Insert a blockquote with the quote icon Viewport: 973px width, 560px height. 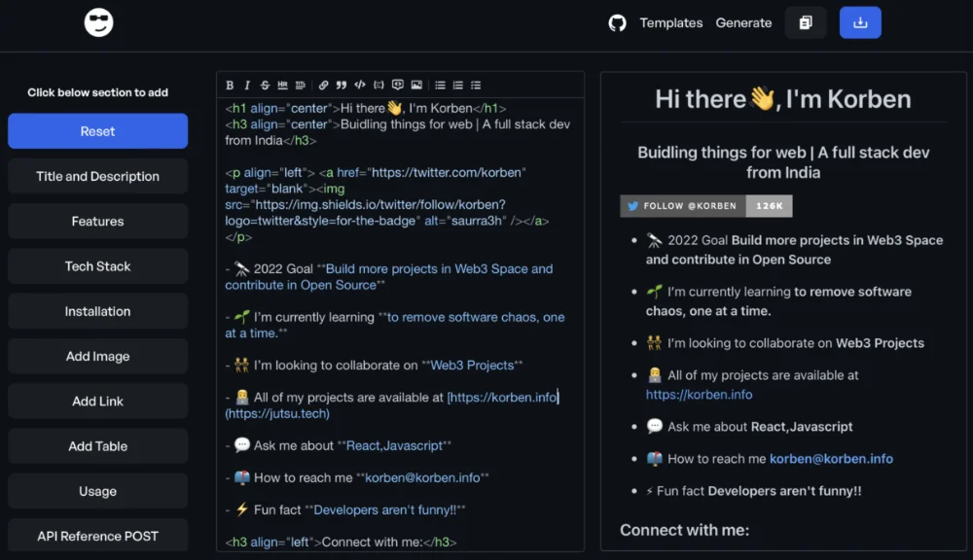point(342,85)
